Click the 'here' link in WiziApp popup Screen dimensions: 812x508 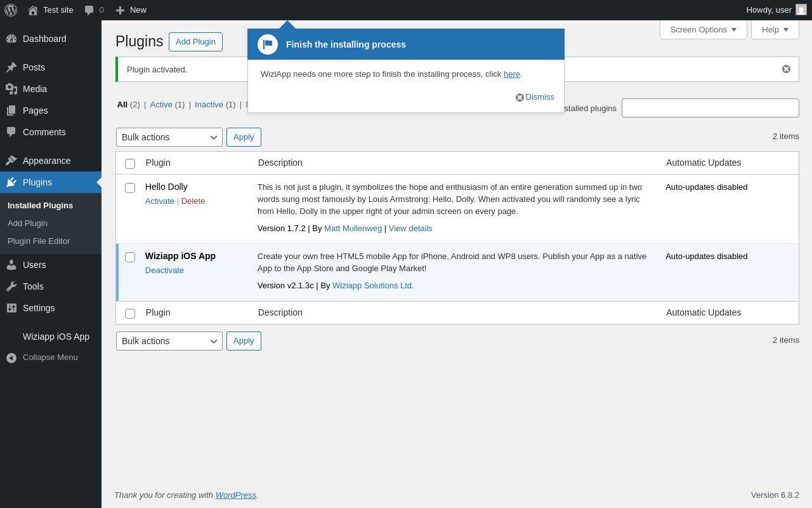click(x=512, y=74)
